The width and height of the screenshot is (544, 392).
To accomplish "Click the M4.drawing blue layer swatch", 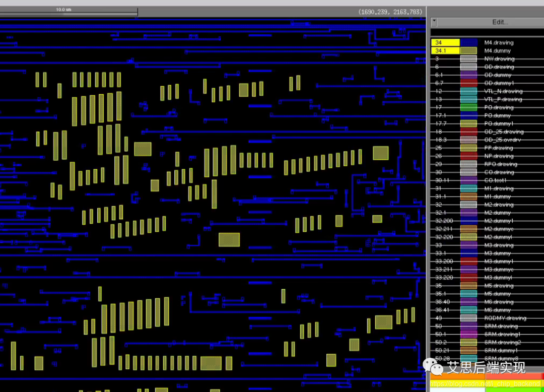I will 468,43.
